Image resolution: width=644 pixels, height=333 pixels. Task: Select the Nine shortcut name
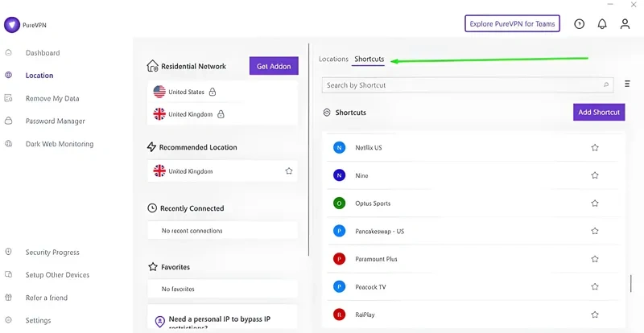click(x=361, y=175)
